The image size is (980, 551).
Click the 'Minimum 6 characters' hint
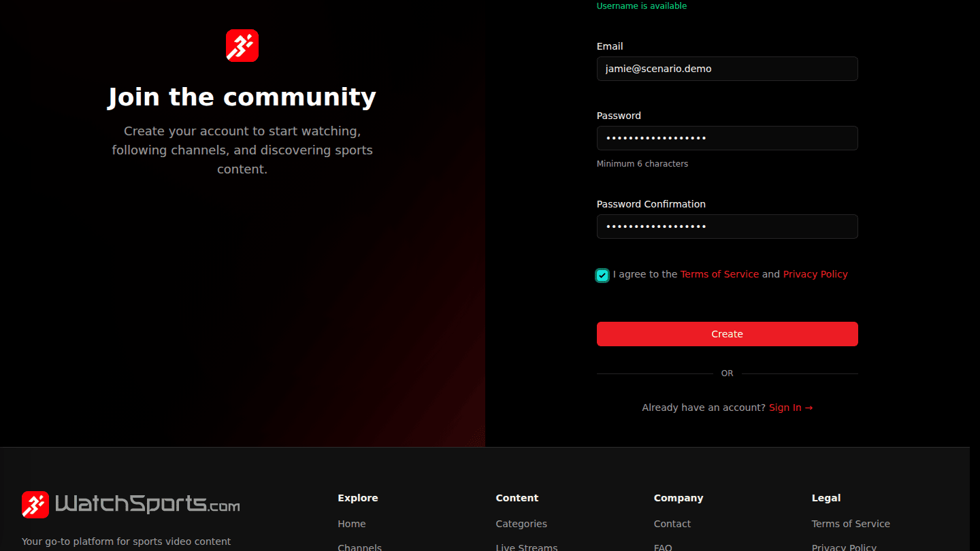click(x=642, y=164)
